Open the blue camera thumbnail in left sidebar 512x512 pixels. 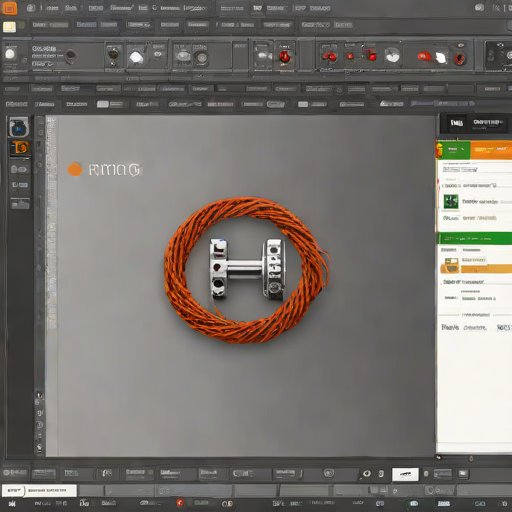tap(19, 127)
